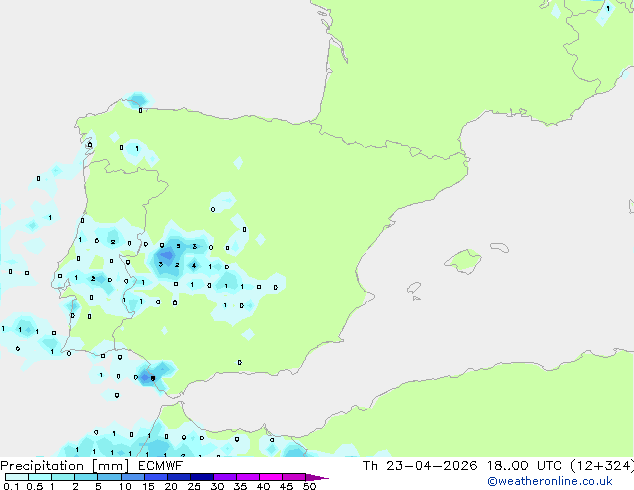The height and width of the screenshot is (490, 634).
Task: Click the 10–15 mm legend color box
Action: [133, 477]
